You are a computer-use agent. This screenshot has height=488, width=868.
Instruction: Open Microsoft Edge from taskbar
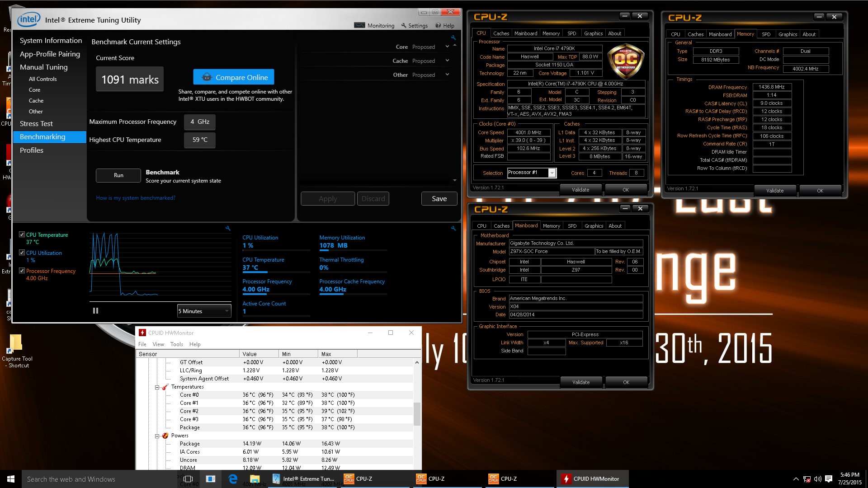(x=233, y=479)
